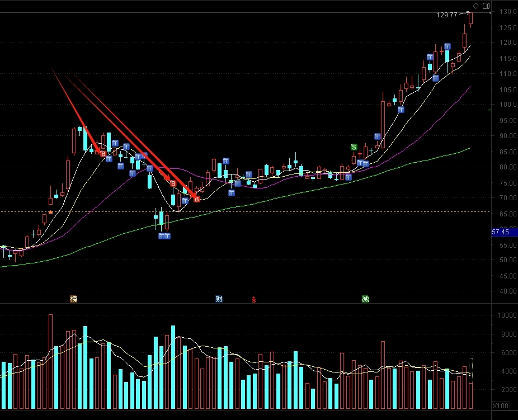Viewport: 518px width, 420px height.
Task: Select the B marker at the longest arrow's tip
Action: tap(197, 199)
